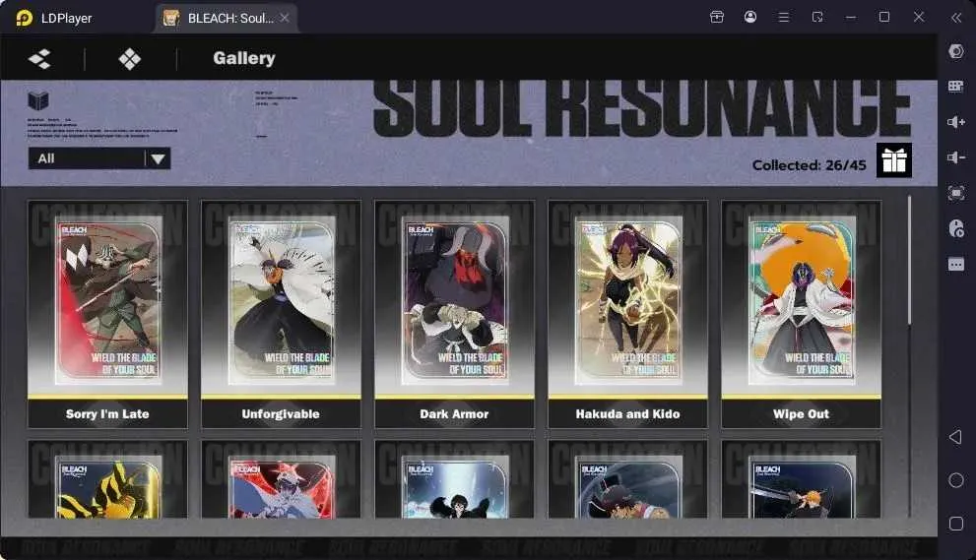Click the gallery vertical scrollbar
The height and width of the screenshot is (560, 976).
[x=909, y=260]
